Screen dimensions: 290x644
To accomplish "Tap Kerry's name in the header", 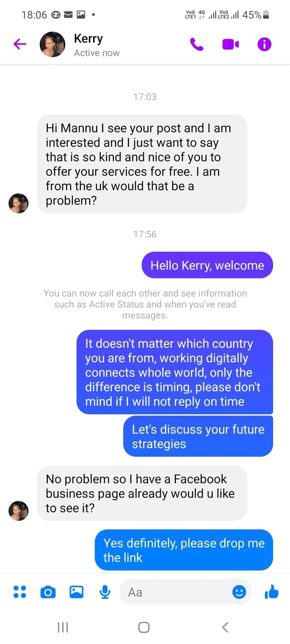I will coord(88,39).
